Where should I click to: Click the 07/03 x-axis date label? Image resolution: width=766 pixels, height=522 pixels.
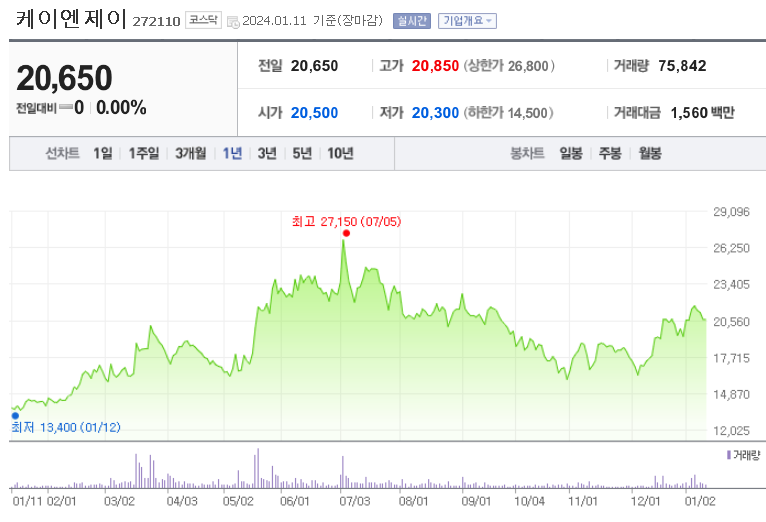355,501
